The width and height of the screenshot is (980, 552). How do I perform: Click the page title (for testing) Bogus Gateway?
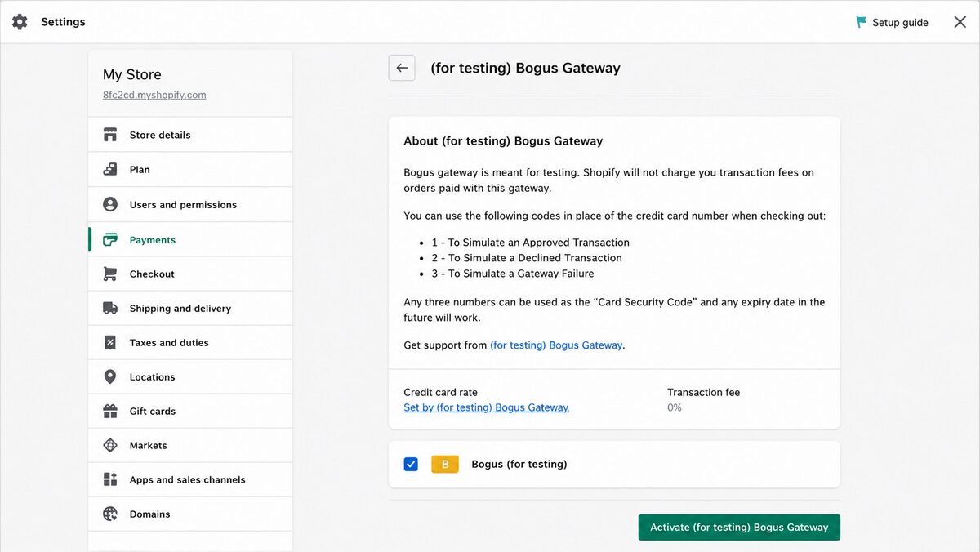pos(525,69)
